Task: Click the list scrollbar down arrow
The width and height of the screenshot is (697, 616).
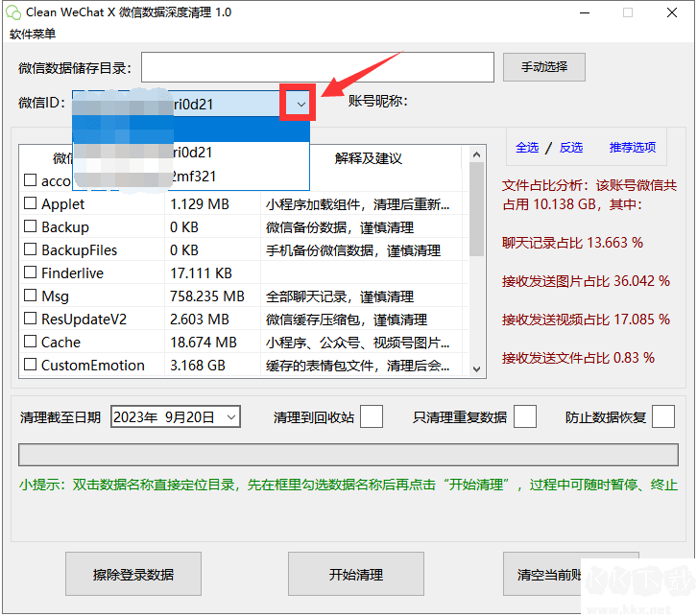Action: [x=476, y=369]
